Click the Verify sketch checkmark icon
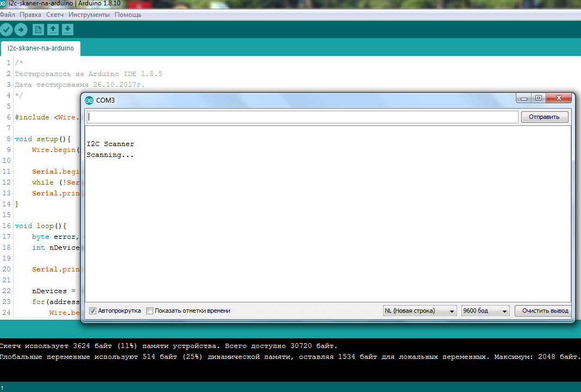Screen dimensions: 581x392 click(6, 30)
